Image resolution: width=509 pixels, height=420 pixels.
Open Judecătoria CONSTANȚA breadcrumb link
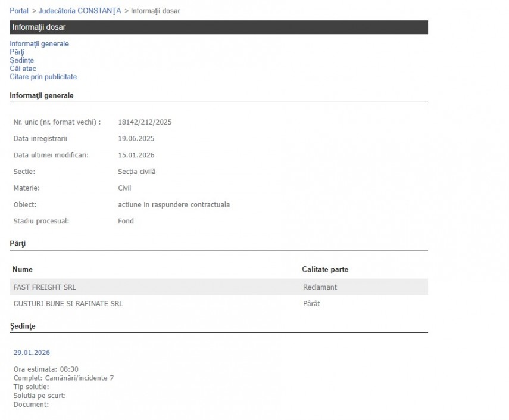click(x=80, y=11)
